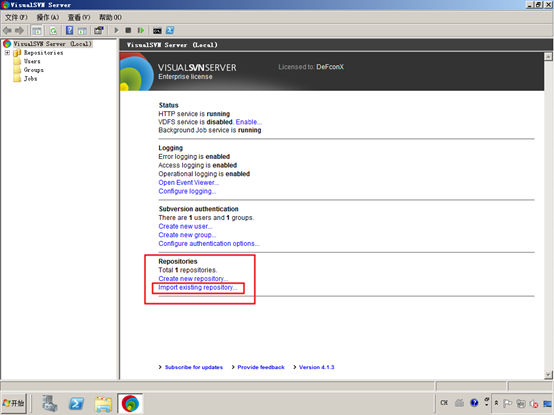Click Create new repository... link
554x415 pixels.
[x=193, y=279]
